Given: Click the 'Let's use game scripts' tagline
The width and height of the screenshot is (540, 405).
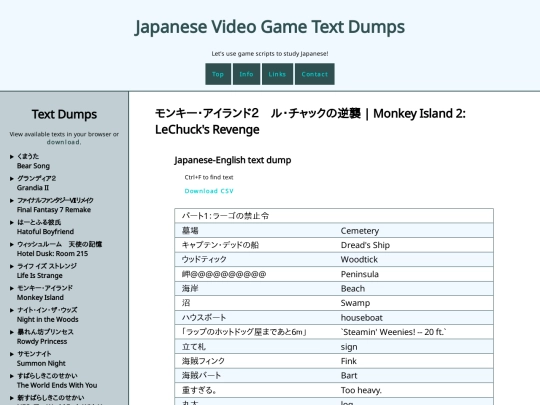Looking at the screenshot, I should pyautogui.click(x=270, y=54).
